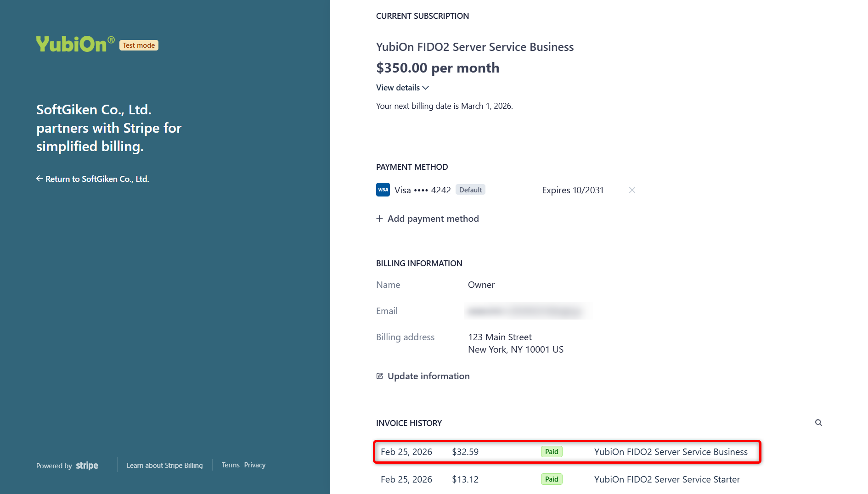The image size is (868, 494).
Task: Remove the Visa 4242 payment method
Action: 632,190
